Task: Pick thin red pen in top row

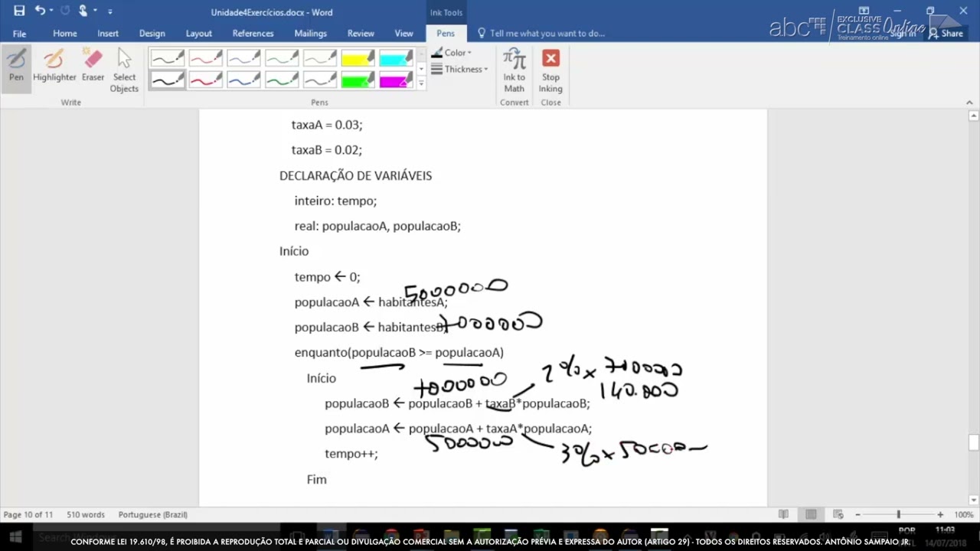Action: (205, 58)
